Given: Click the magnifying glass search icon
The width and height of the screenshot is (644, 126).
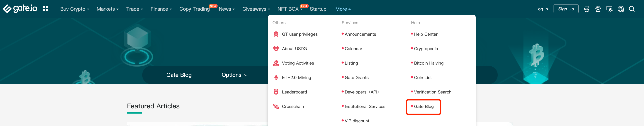Looking at the screenshot, I should (632, 9).
